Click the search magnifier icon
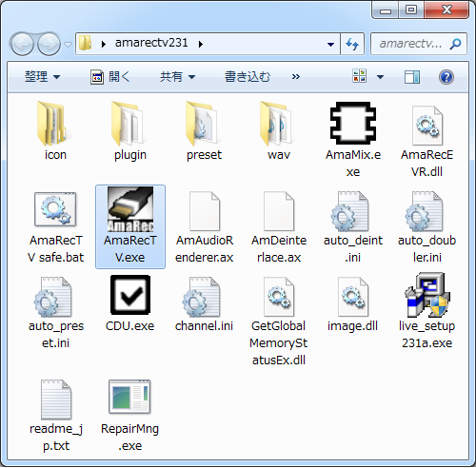476x468 pixels. coord(455,44)
